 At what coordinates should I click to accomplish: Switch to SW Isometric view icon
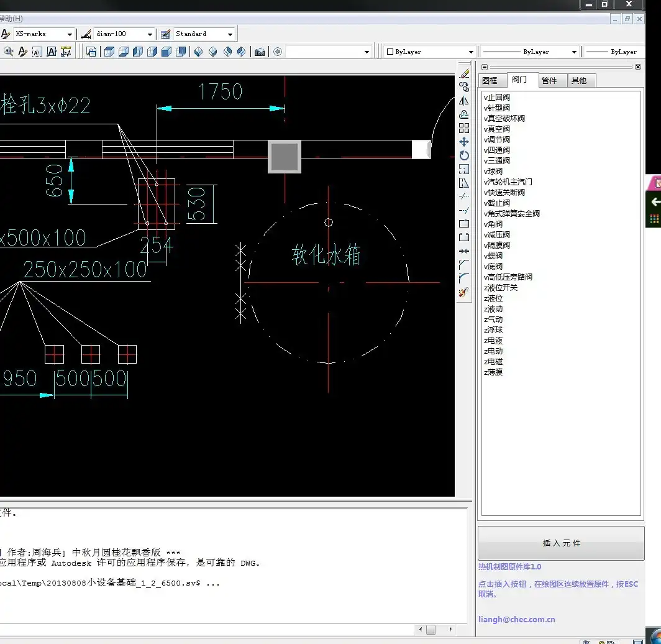point(199,52)
